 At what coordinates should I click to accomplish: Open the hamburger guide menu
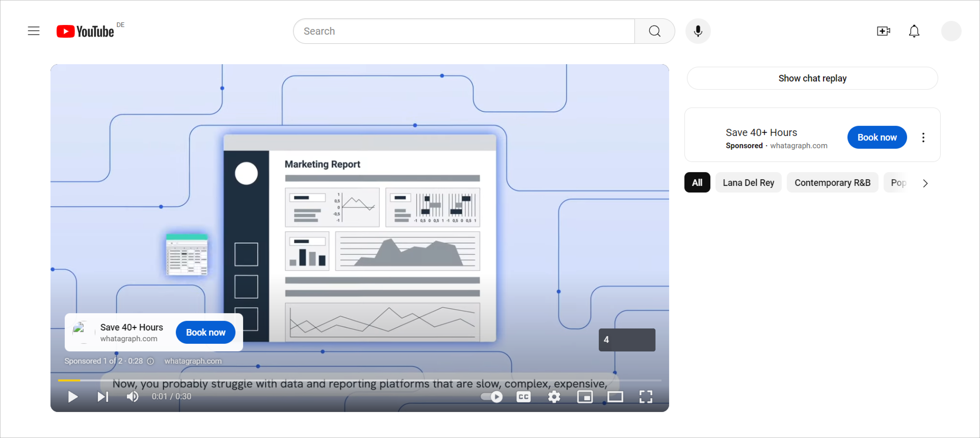tap(33, 31)
